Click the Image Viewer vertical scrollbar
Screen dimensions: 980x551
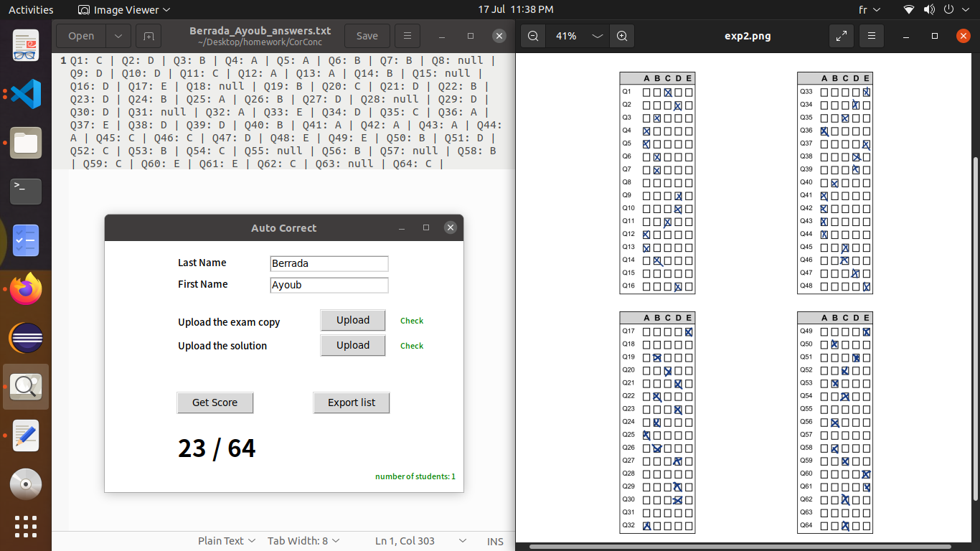pos(975,328)
